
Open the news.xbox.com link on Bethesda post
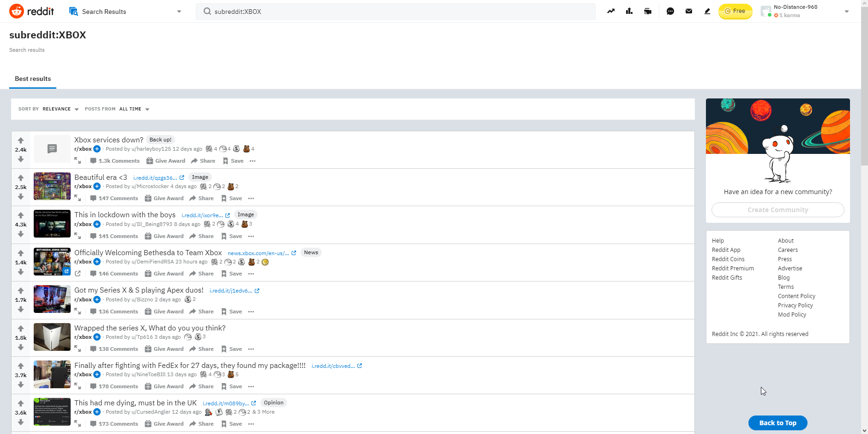tap(262, 253)
